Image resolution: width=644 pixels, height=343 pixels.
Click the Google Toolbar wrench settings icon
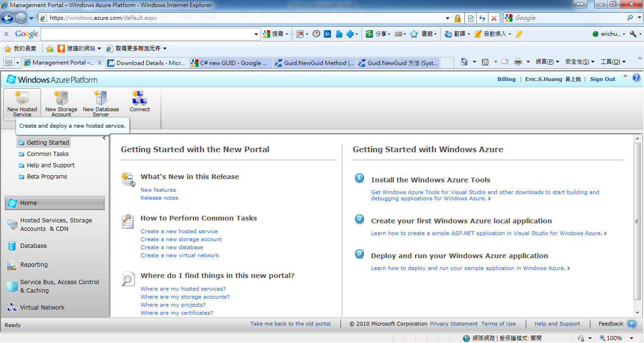(x=633, y=34)
